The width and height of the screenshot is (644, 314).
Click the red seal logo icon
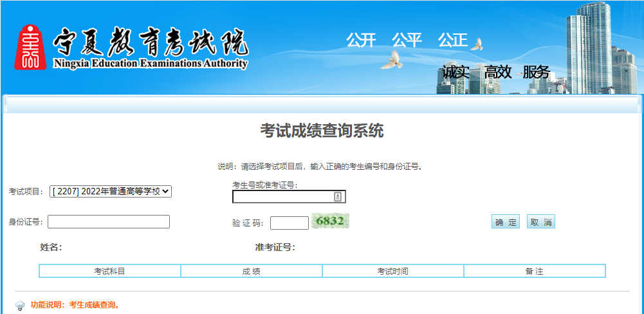tap(31, 47)
